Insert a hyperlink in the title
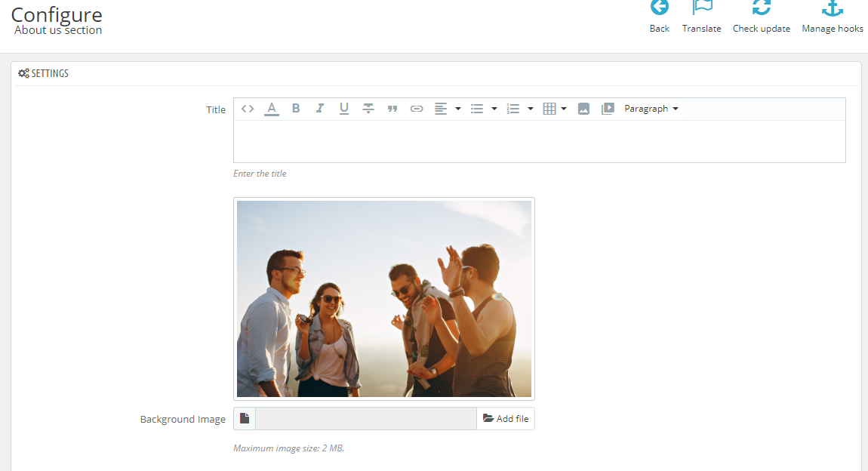The height and width of the screenshot is (471, 868). coord(417,109)
